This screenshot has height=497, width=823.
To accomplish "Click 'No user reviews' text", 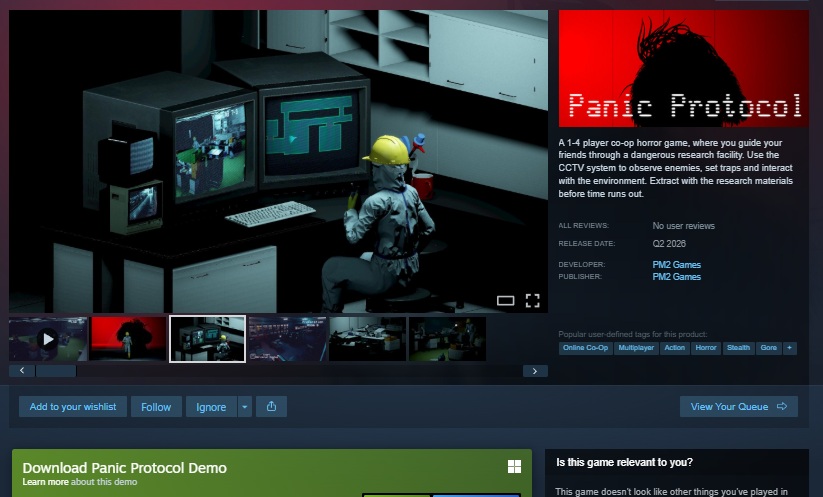I will (683, 226).
